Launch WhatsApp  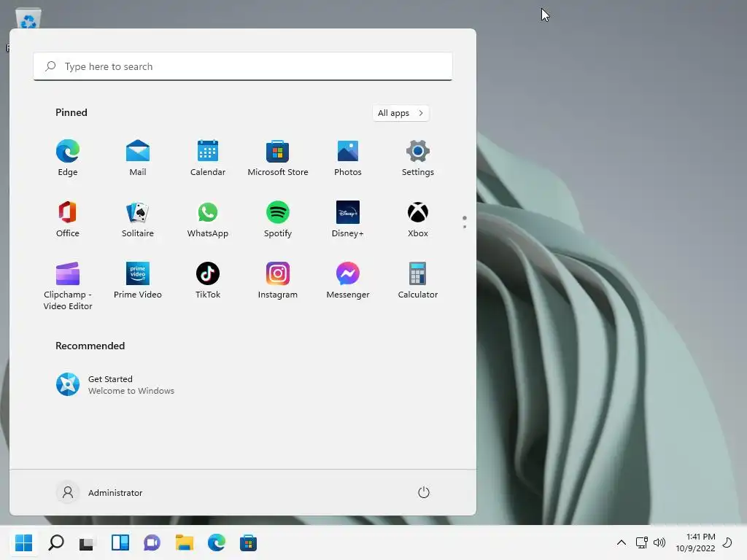pos(208,219)
